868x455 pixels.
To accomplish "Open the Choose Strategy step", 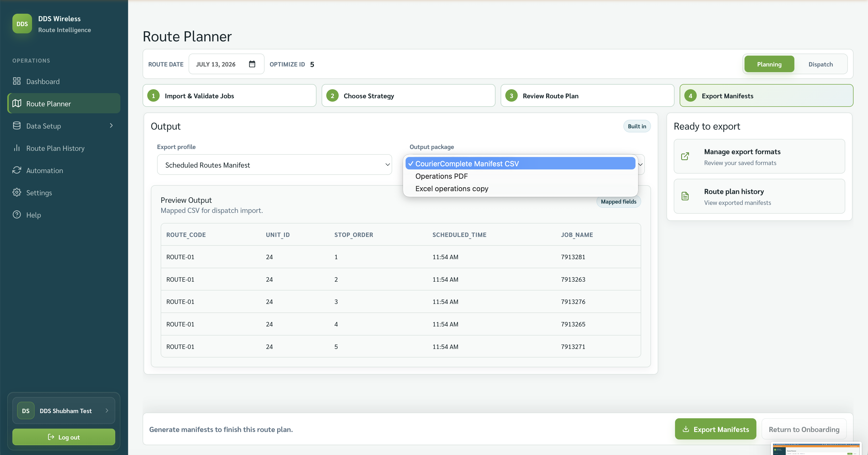I will (408, 96).
